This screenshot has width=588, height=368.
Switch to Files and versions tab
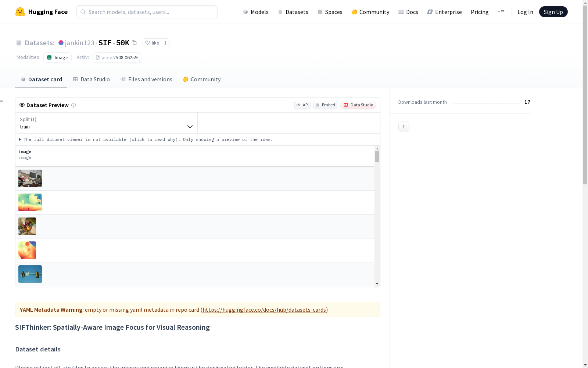(146, 79)
